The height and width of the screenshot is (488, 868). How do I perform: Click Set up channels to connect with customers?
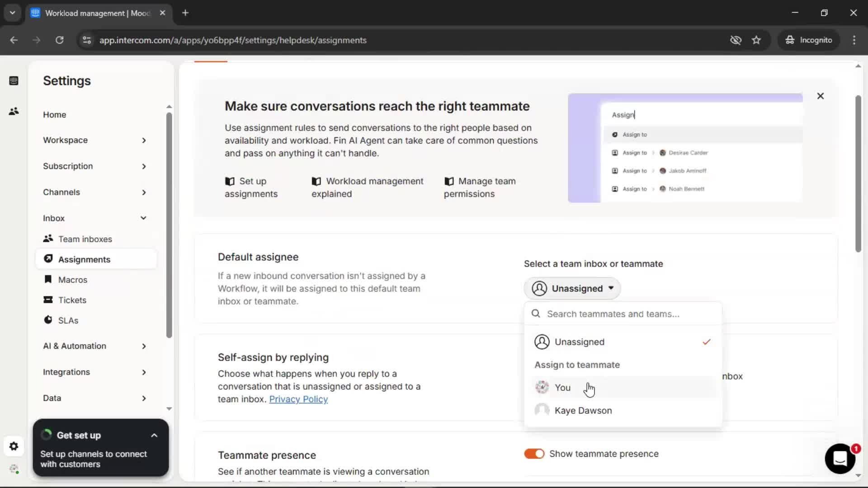pos(94,459)
